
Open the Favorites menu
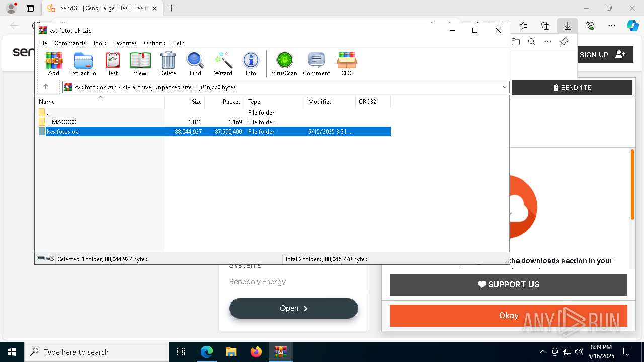[125, 43]
